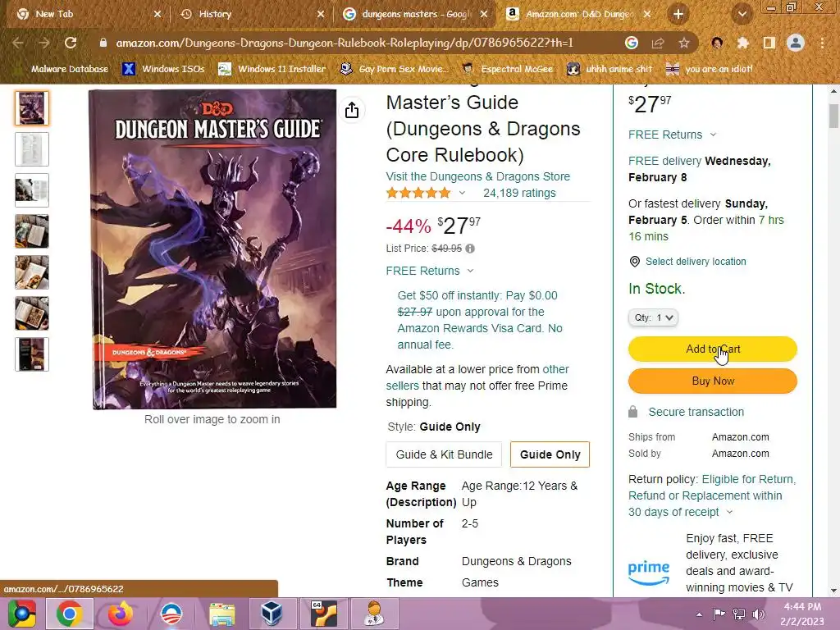
Task: Open Qty dropdown
Action: coord(653,317)
